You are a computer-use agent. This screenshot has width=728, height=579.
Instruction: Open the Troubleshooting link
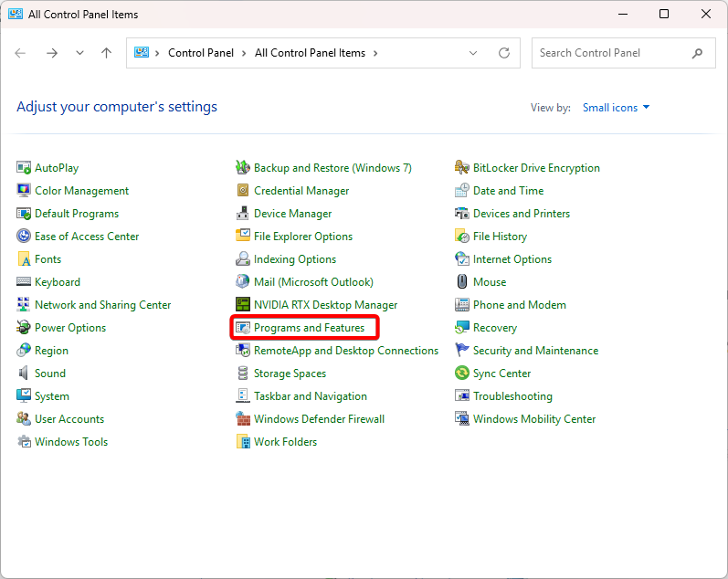[x=512, y=395]
